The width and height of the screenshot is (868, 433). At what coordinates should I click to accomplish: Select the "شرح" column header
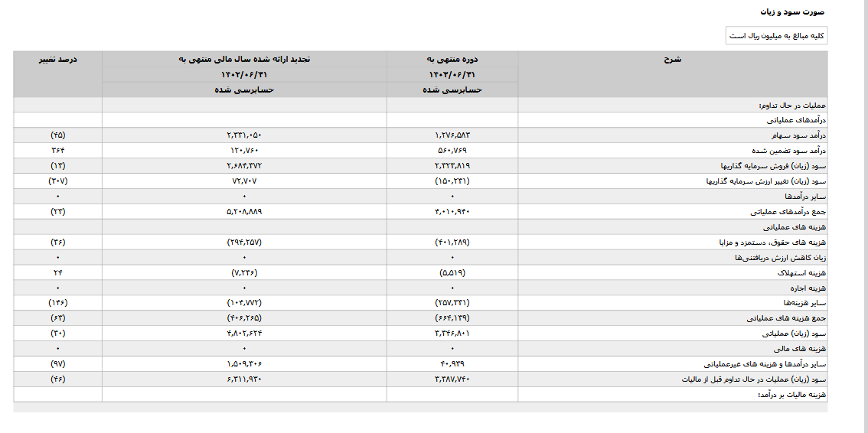tap(674, 59)
